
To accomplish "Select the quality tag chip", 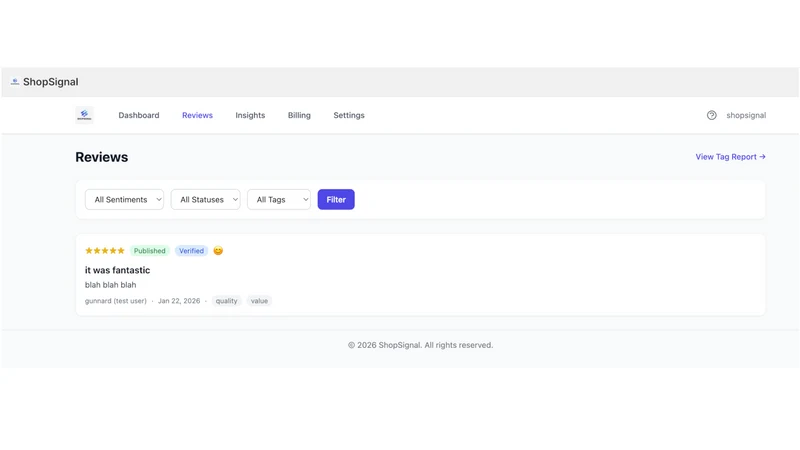I will click(x=227, y=301).
